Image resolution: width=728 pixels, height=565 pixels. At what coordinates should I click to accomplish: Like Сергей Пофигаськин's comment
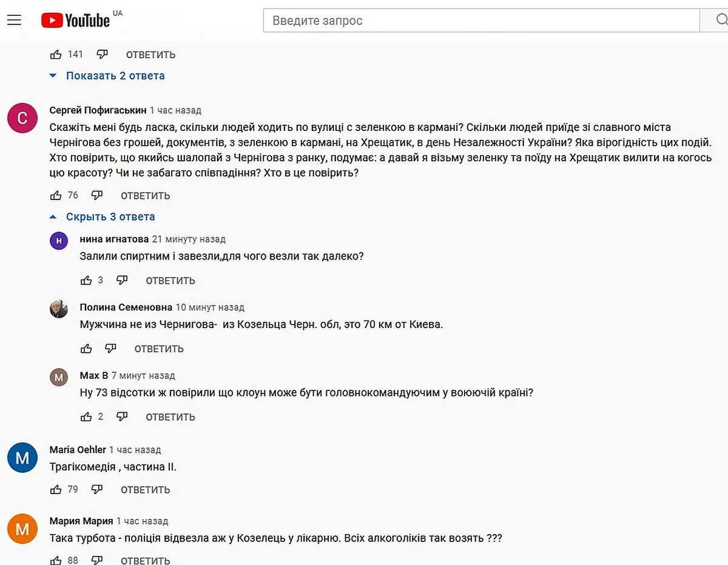56,196
